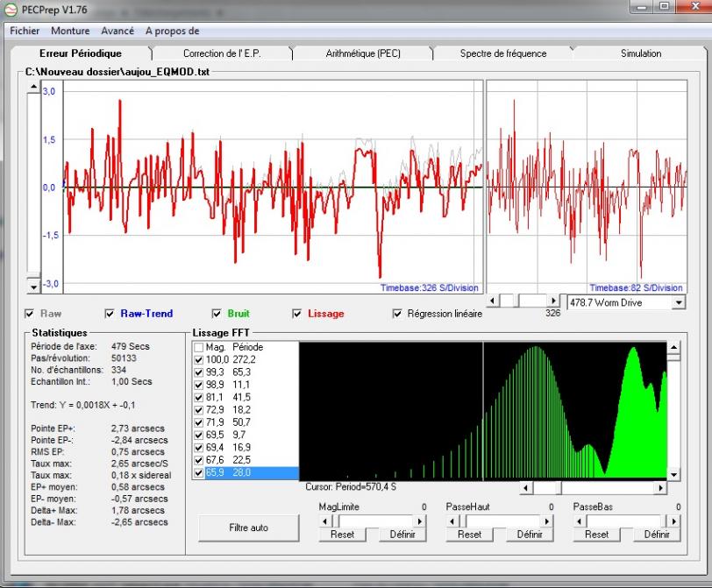Disable the Bruit display checkbox
Screen dimensions: 712x588
point(217,314)
